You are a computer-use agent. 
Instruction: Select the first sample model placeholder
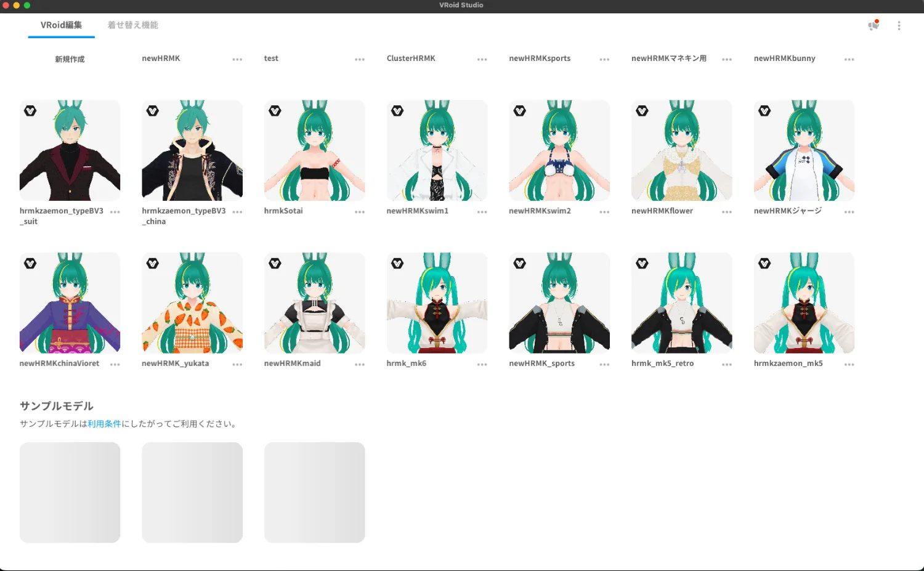coord(70,492)
